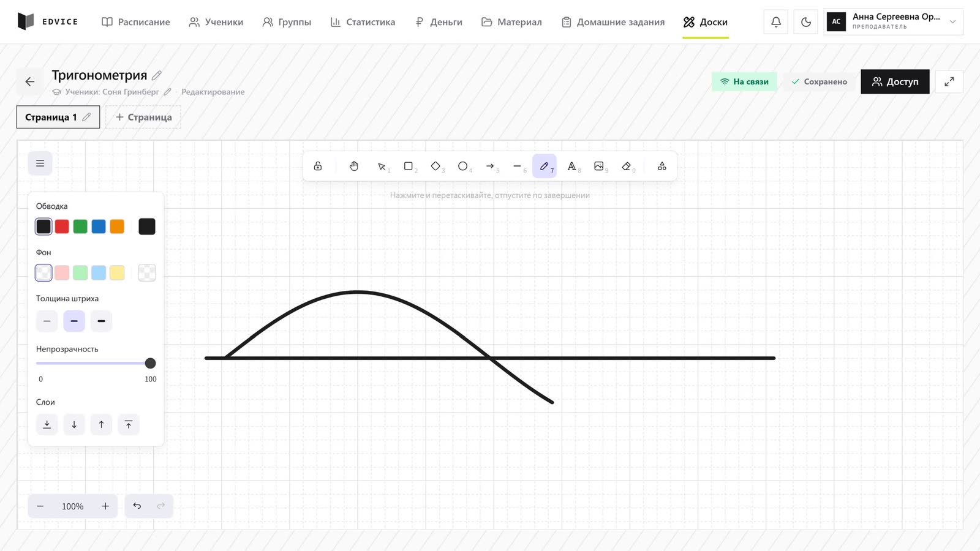Screen dimensions: 980x551
Task: Select the Rectangle shape tool
Action: tap(409, 166)
